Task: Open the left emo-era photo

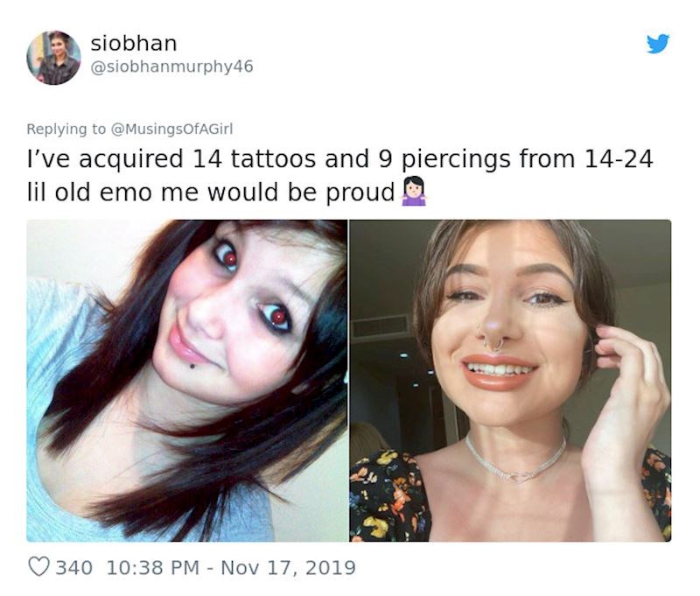Action: point(186,381)
